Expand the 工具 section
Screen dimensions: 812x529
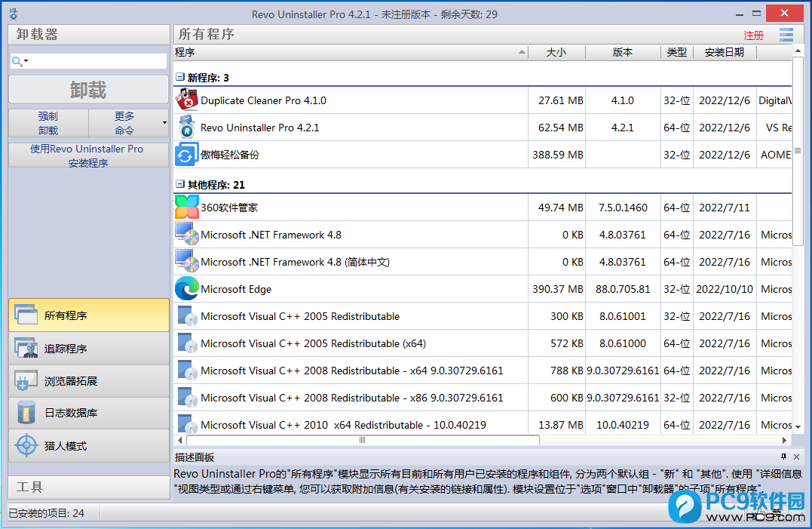click(x=88, y=487)
